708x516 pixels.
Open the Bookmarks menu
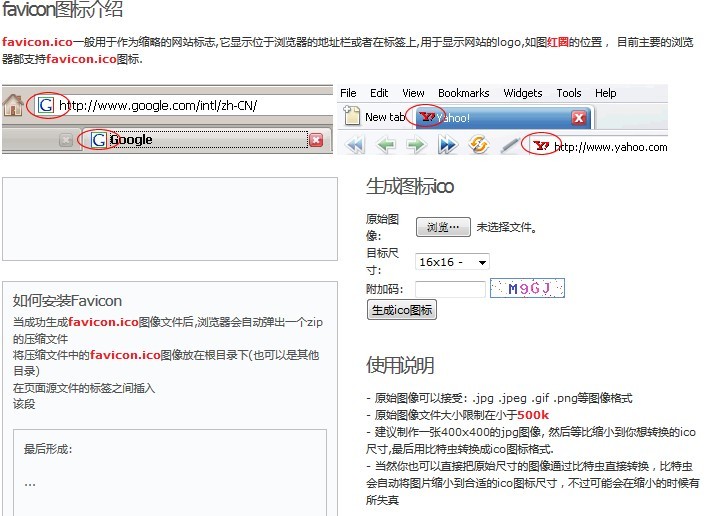click(463, 93)
